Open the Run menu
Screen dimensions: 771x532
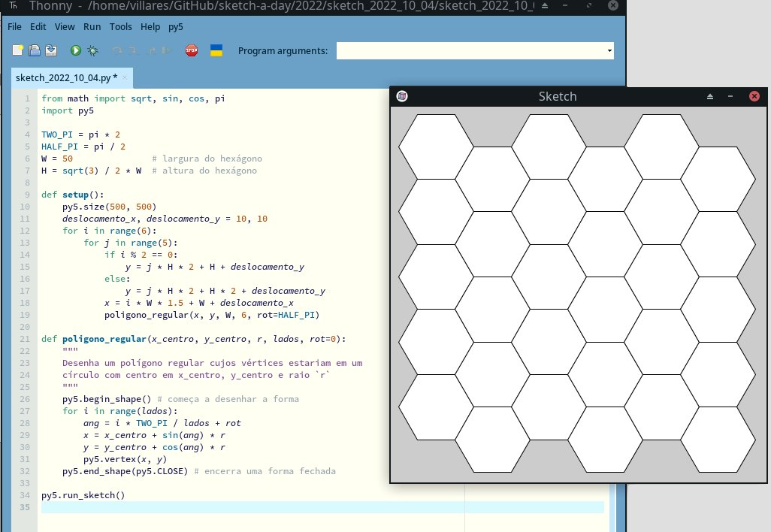[92, 26]
